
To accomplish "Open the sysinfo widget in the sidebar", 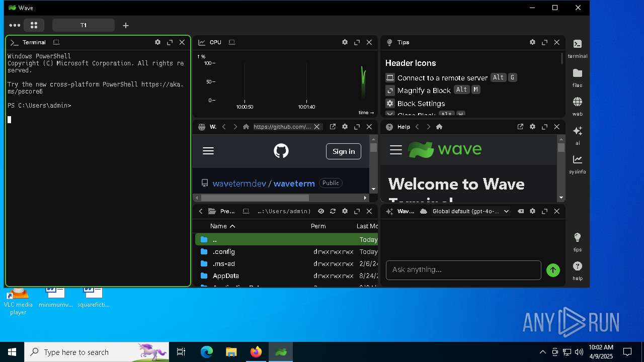I will [x=578, y=164].
